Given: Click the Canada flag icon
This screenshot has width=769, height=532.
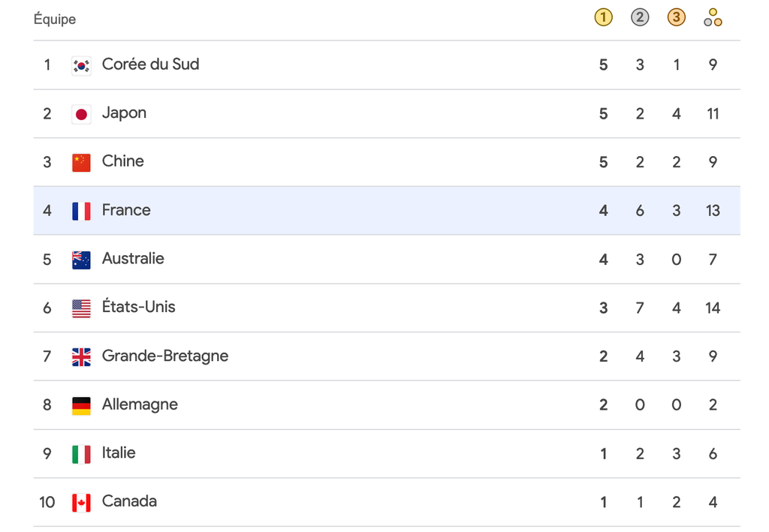Looking at the screenshot, I should point(81,502).
